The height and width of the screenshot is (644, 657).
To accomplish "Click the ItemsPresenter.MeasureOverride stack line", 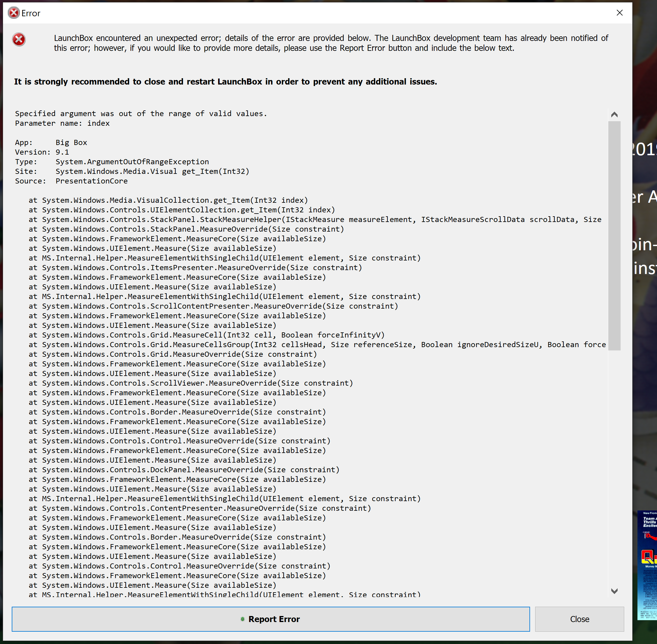I will tap(195, 267).
